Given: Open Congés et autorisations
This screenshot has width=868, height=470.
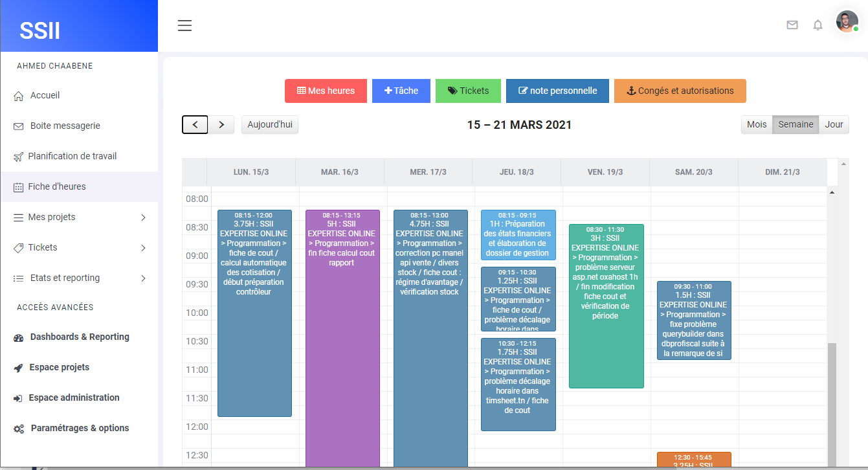Looking at the screenshot, I should click(x=680, y=91).
